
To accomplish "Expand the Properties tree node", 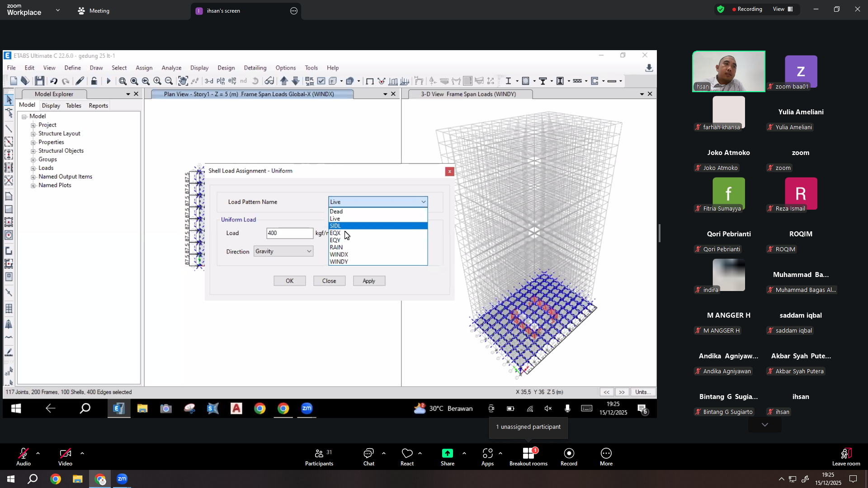I will pyautogui.click(x=33, y=142).
